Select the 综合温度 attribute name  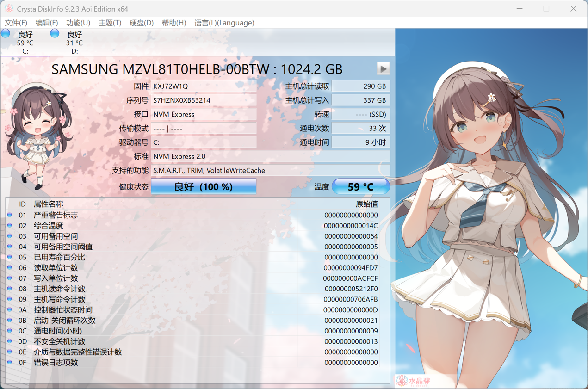coord(48,226)
